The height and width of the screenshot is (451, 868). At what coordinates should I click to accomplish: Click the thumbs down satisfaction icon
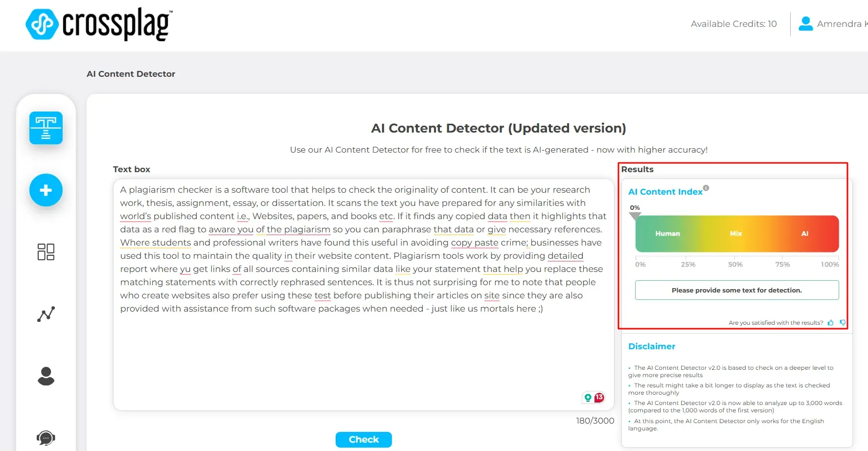coord(843,323)
